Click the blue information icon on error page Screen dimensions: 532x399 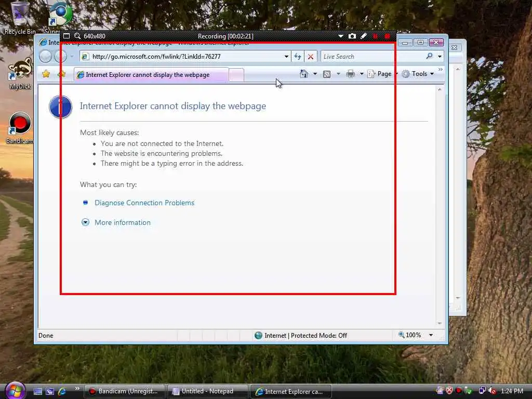point(60,107)
